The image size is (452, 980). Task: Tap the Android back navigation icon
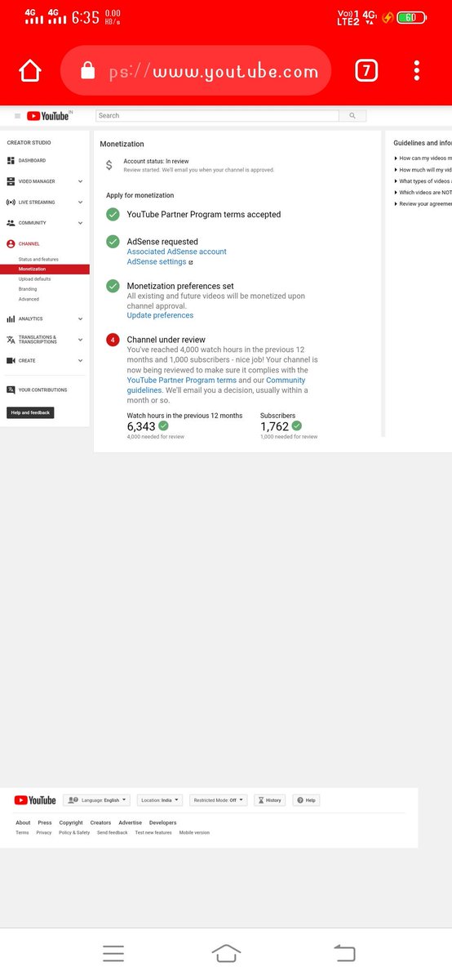click(x=345, y=952)
